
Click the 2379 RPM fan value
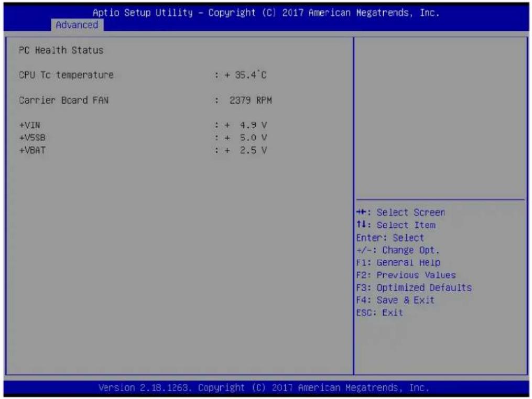click(251, 101)
